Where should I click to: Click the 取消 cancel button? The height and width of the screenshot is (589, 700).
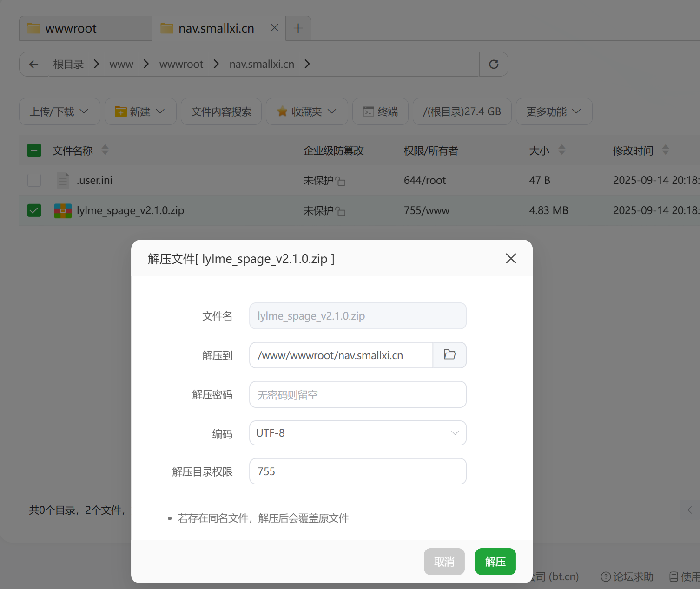pos(444,562)
